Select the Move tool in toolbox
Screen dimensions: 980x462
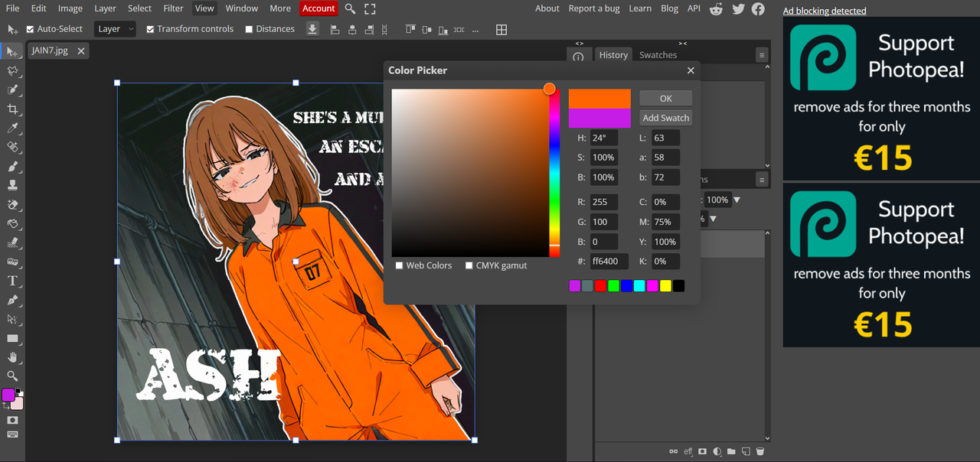12,51
